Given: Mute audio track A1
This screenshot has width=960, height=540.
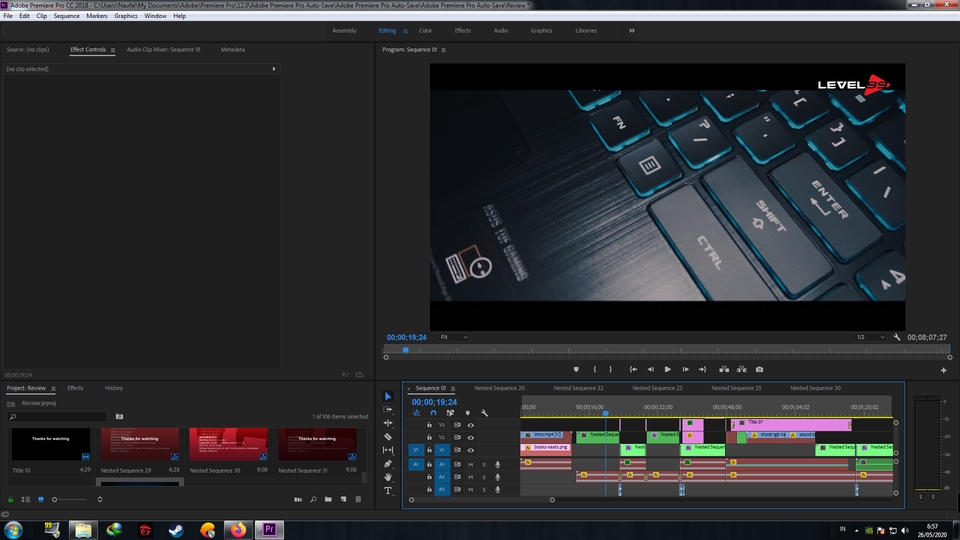Looking at the screenshot, I should (471, 464).
